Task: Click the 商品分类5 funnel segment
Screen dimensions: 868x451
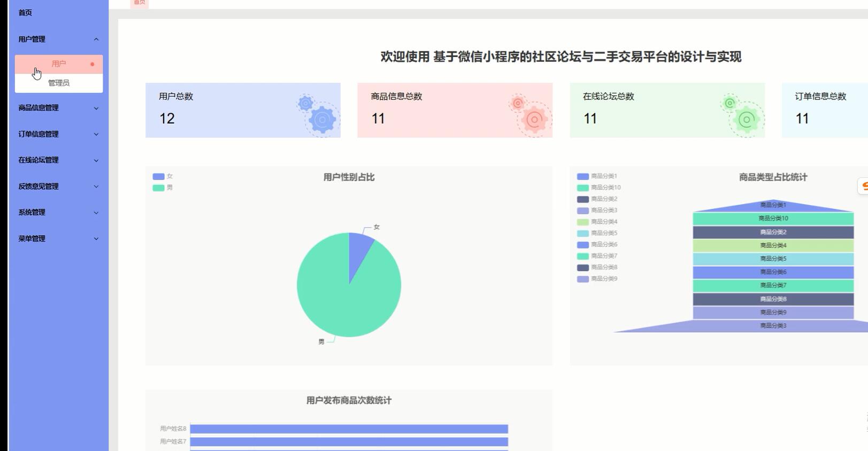Action: tap(773, 259)
